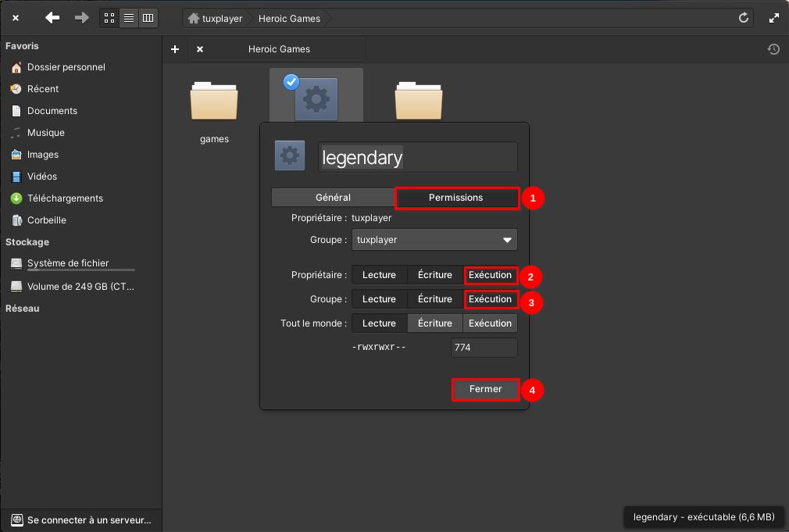Click the back navigation arrow
Screen dimensions: 789x532
tap(52, 18)
